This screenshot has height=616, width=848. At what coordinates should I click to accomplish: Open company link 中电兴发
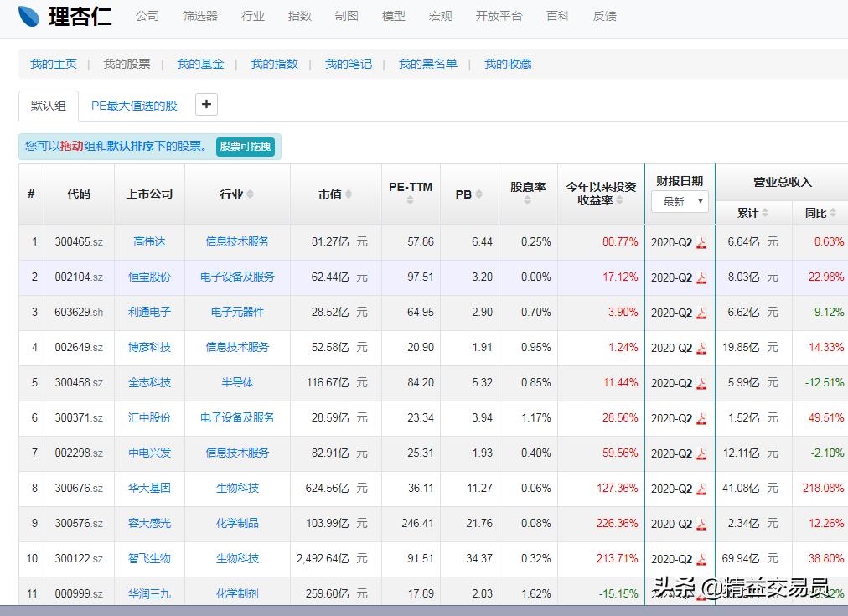[149, 453]
